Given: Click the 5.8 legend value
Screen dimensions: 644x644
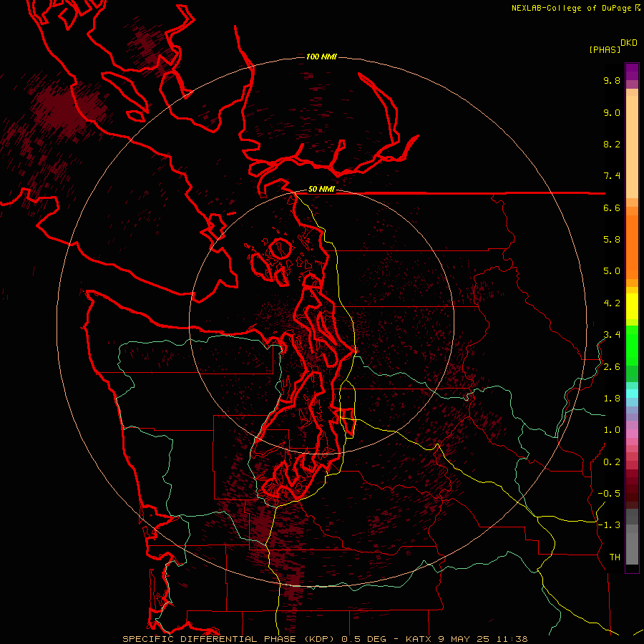Looking at the screenshot, I should pyautogui.click(x=612, y=240).
